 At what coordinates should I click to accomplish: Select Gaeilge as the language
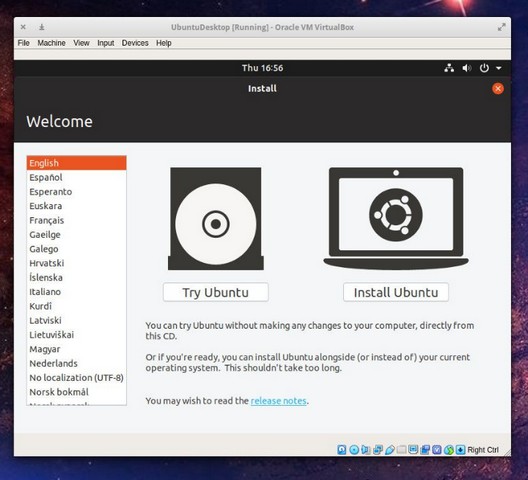76,234
